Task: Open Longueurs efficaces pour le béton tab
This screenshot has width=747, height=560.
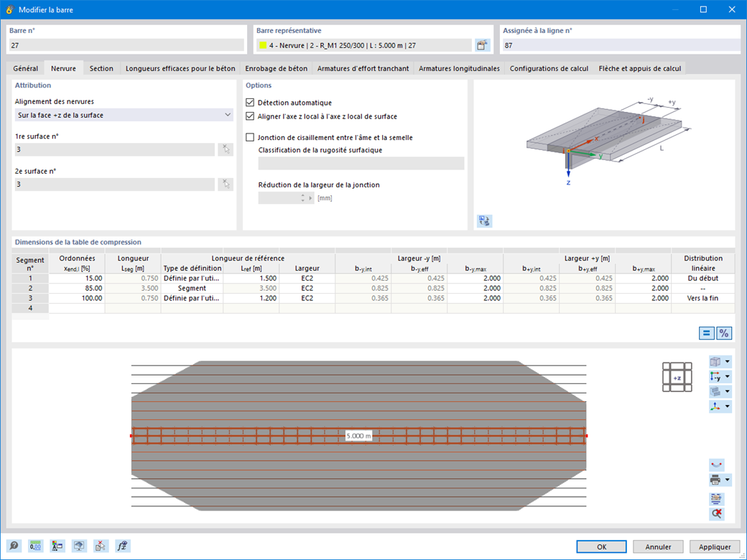Action: point(180,68)
